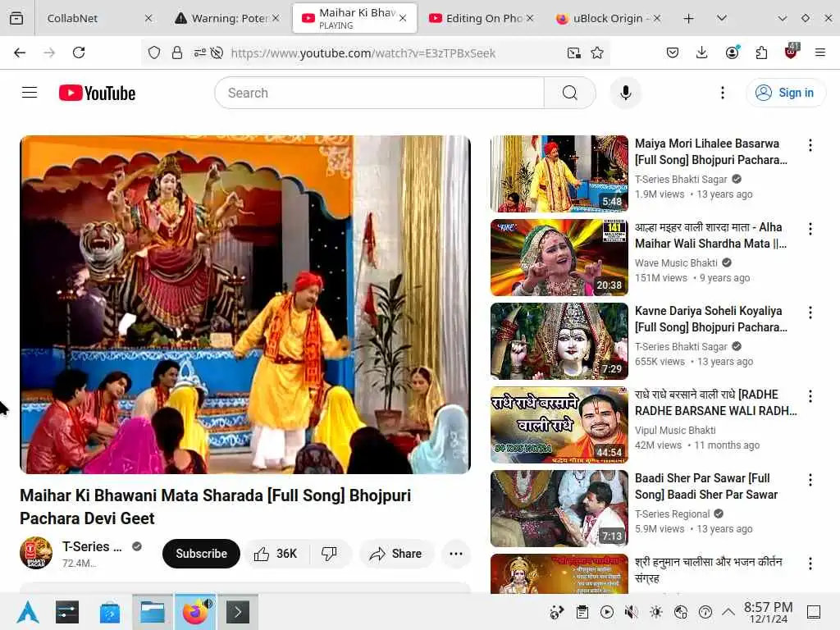Dislike this video
840x630 pixels.
(330, 554)
